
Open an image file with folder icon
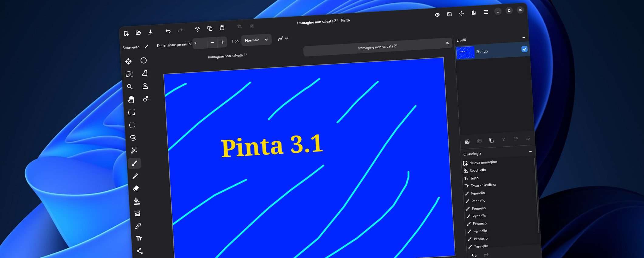(138, 33)
